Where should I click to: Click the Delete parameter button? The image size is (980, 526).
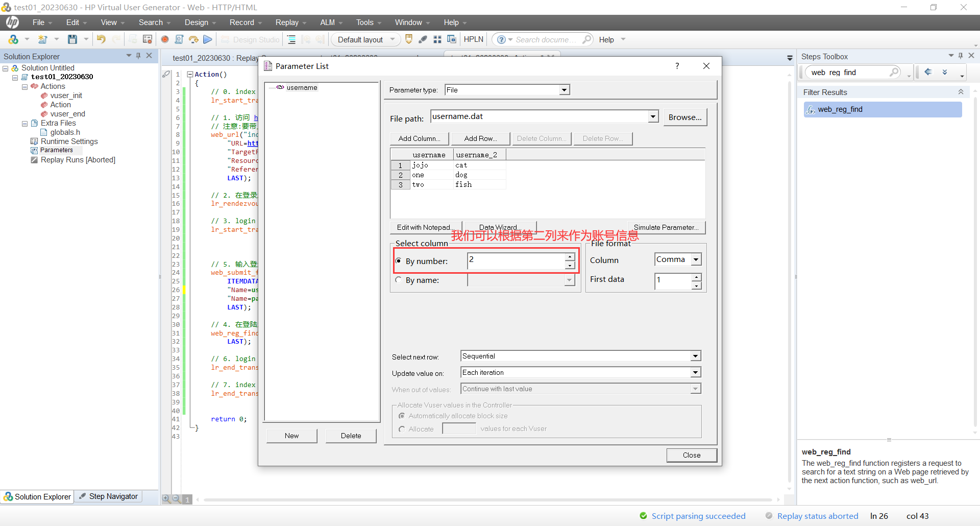(x=351, y=436)
